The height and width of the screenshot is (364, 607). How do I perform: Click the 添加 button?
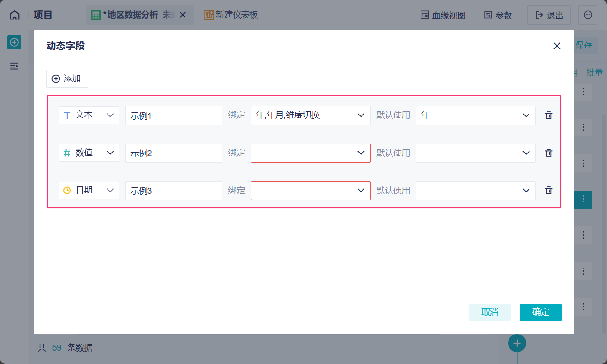pos(67,79)
